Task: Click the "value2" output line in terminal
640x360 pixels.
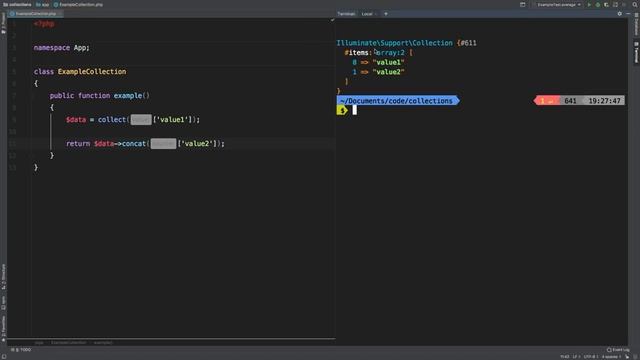Action: (x=378, y=72)
